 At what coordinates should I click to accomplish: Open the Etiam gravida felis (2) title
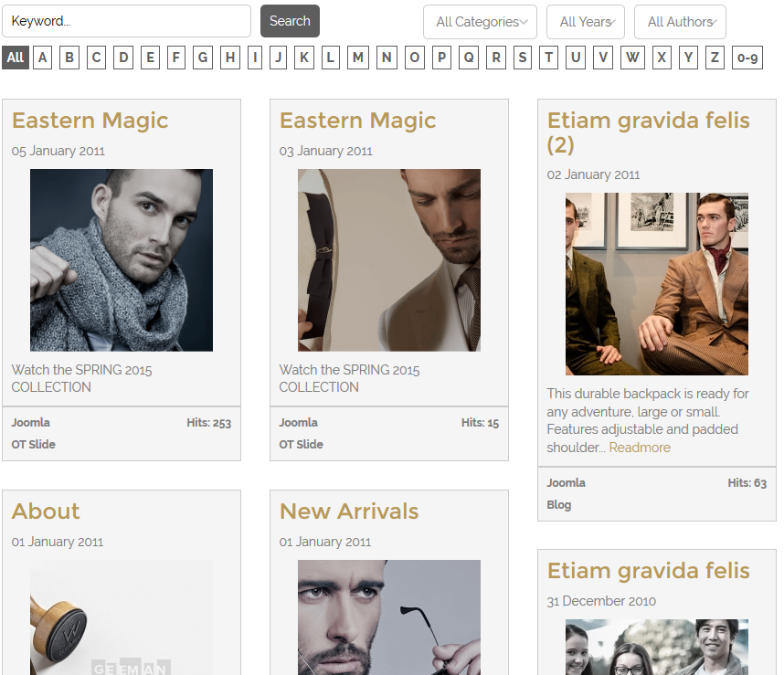(x=649, y=132)
